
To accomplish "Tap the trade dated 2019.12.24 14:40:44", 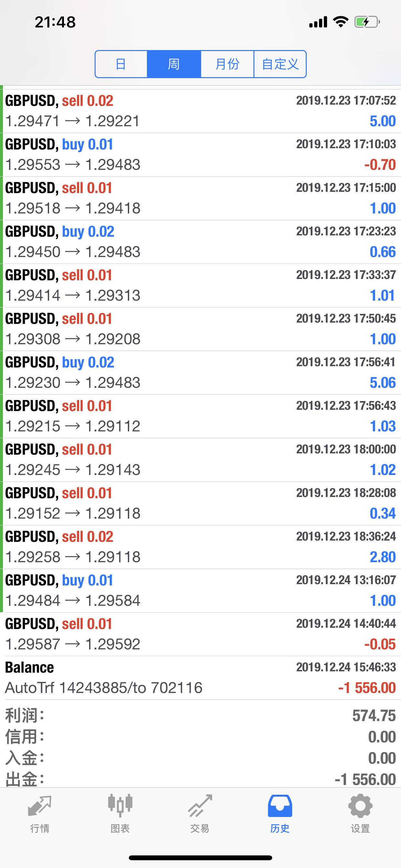I will point(200,634).
